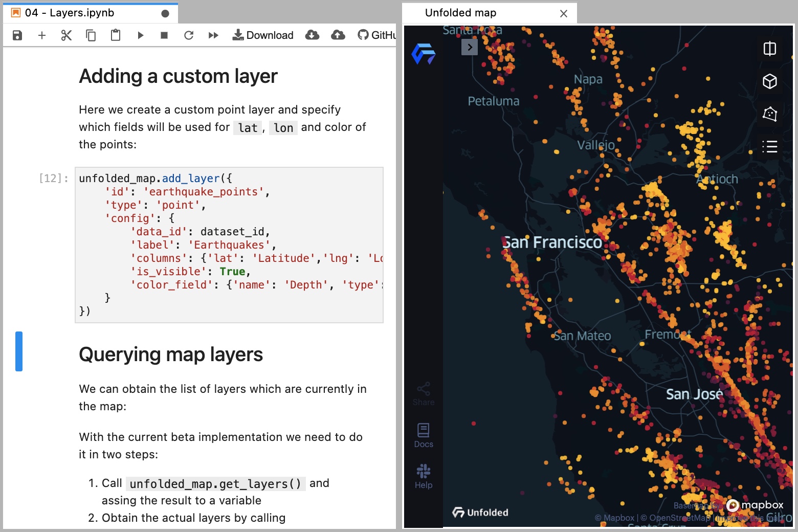Click inside the add_layer code cell
The image size is (798, 532).
(x=229, y=245)
